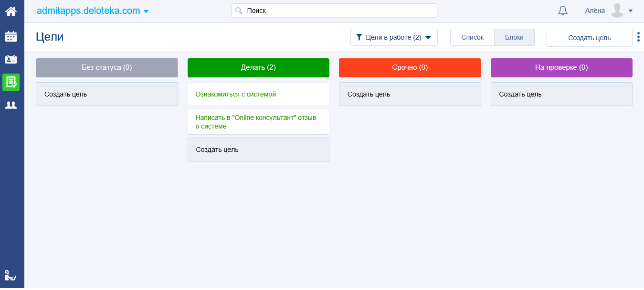Screen dimensions: 644x290
Task: Click 'Создать цель' under 'На проверке'
Action: (x=561, y=94)
